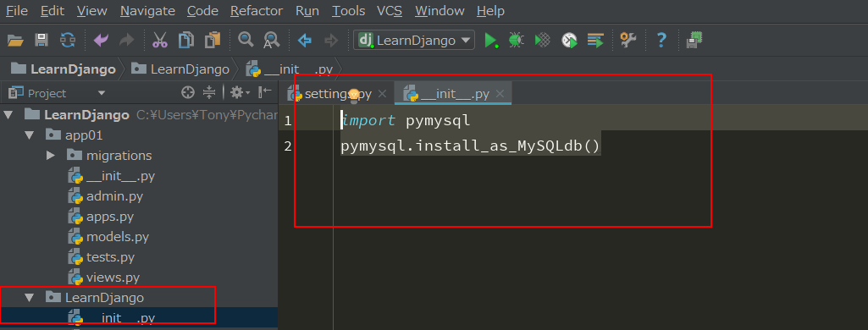
Task: Click the Copy icon in toolbar
Action: pos(186,40)
